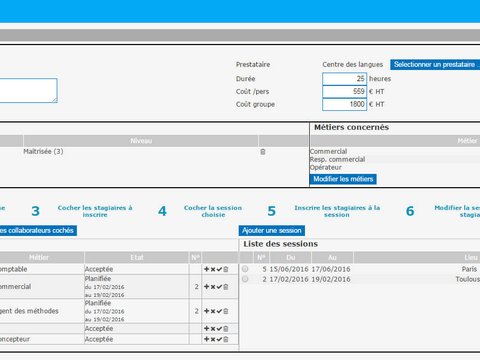Click the step 4 Cocher la session choisie text

coord(213,211)
